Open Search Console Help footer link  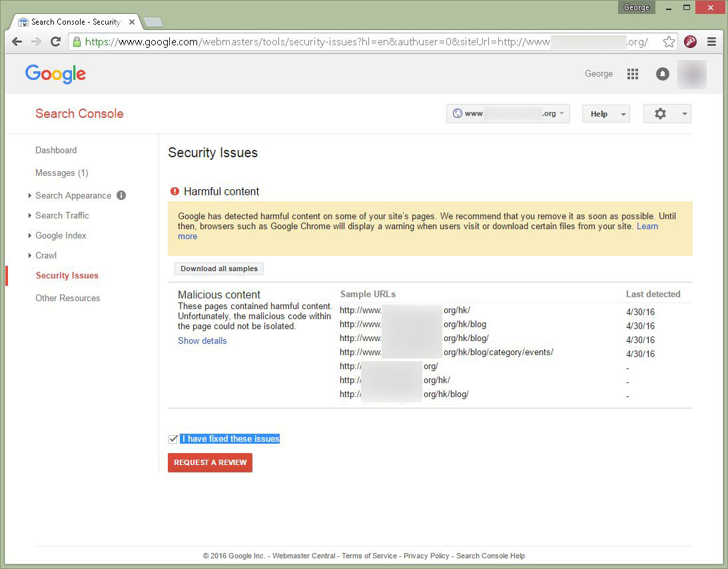(491, 556)
